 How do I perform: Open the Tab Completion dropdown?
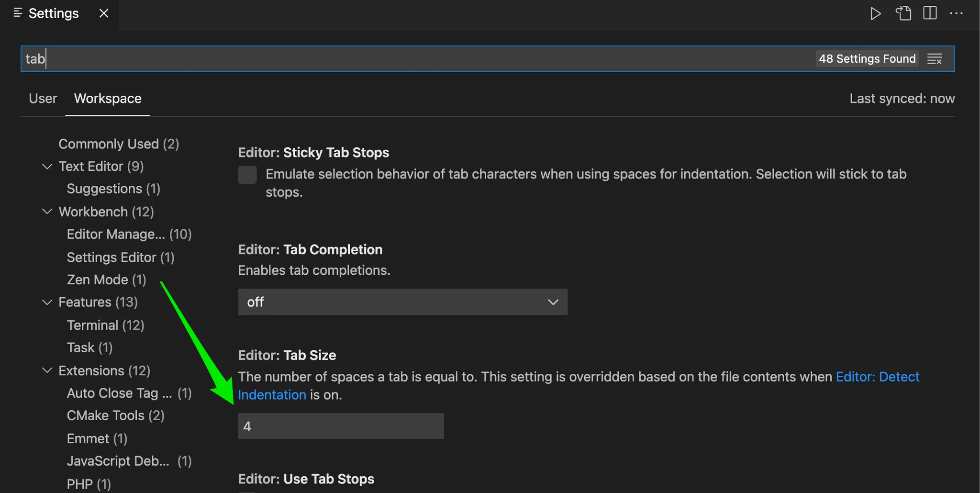[x=402, y=302]
